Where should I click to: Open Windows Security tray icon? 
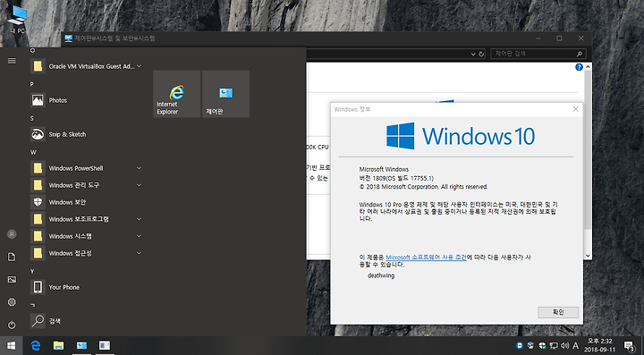point(542,345)
